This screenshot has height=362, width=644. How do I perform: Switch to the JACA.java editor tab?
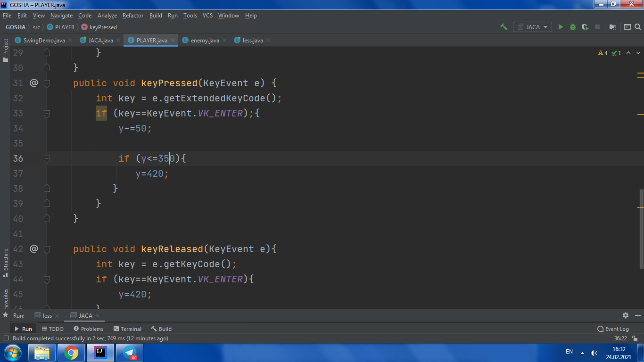(100, 40)
